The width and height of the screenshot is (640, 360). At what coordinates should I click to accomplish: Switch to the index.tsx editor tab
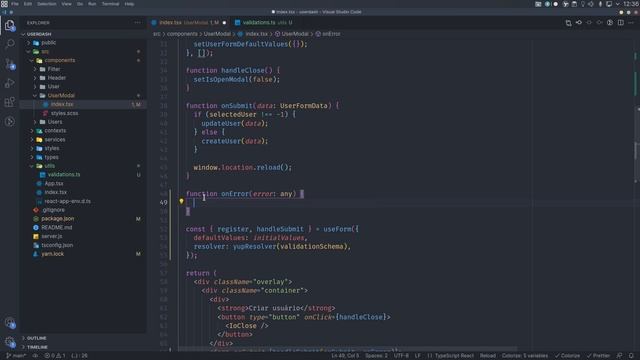coord(189,23)
